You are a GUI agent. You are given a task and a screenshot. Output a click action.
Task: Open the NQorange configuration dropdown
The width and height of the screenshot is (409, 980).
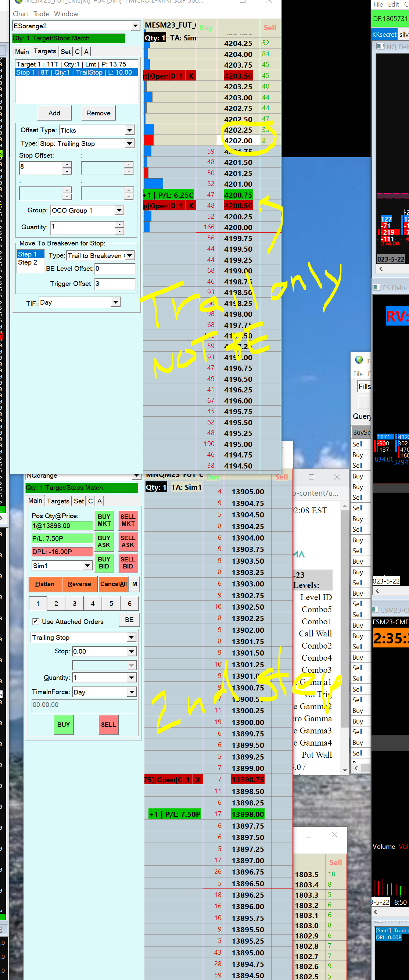pos(136,475)
